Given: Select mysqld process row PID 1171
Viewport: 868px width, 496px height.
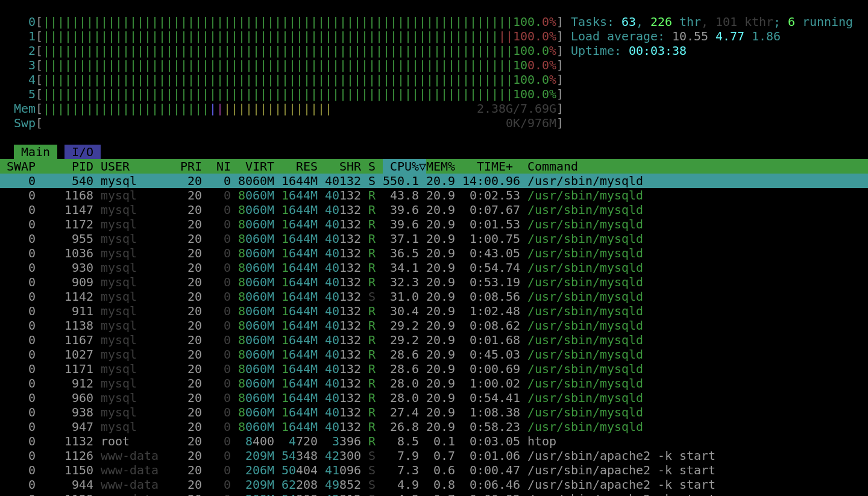Looking at the screenshot, I should 434,369.
